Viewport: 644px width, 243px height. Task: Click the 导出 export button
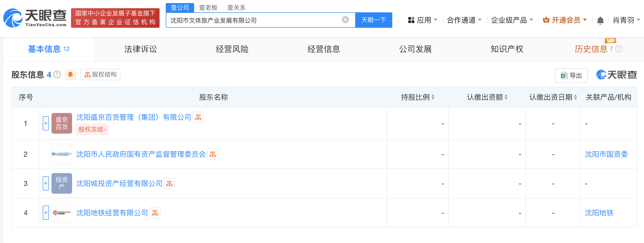tap(571, 76)
